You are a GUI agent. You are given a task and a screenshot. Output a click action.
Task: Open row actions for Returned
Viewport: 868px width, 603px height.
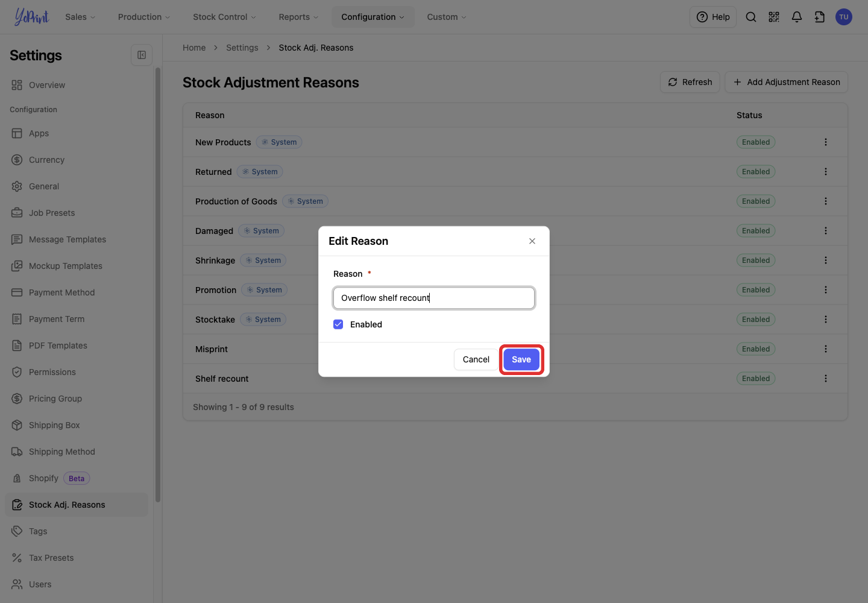pos(826,172)
